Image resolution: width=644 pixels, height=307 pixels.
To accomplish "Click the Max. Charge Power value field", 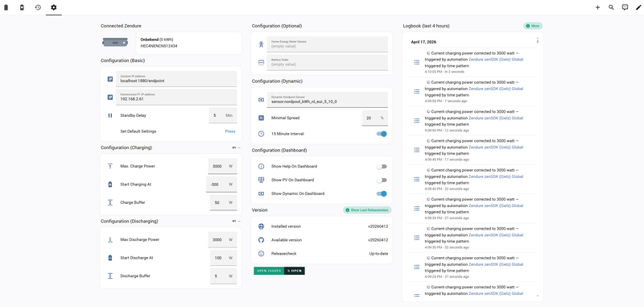I will click(222, 166).
